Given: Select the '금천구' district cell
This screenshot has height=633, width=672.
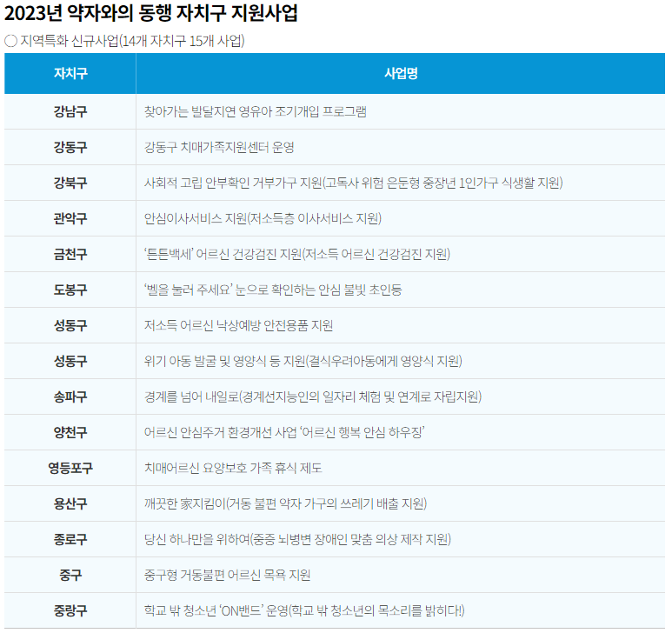Looking at the screenshot, I should pos(70,254).
